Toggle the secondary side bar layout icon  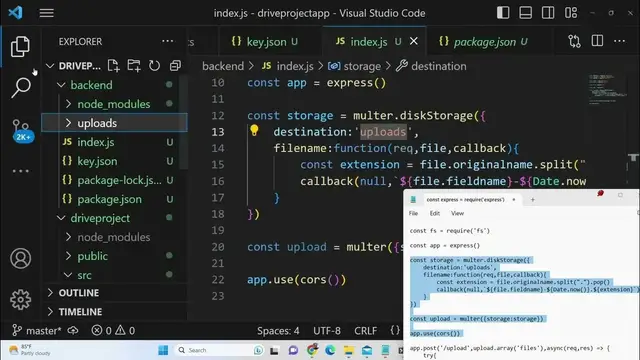tap(548, 13)
